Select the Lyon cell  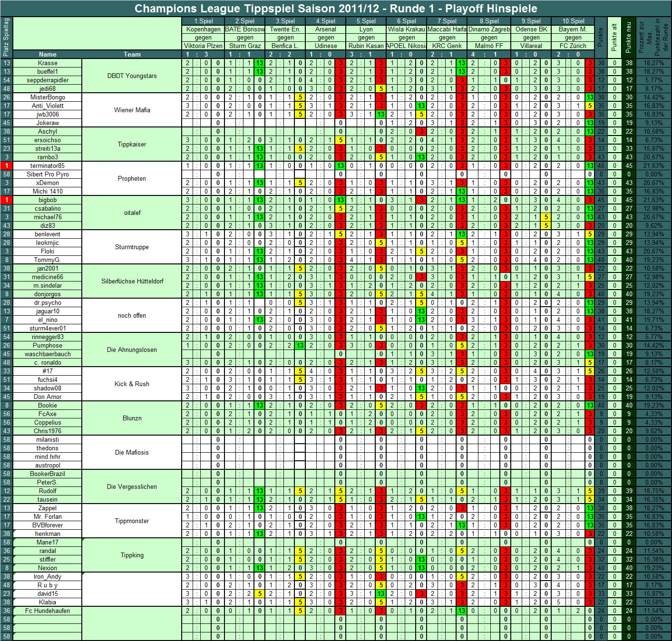pyautogui.click(x=366, y=29)
